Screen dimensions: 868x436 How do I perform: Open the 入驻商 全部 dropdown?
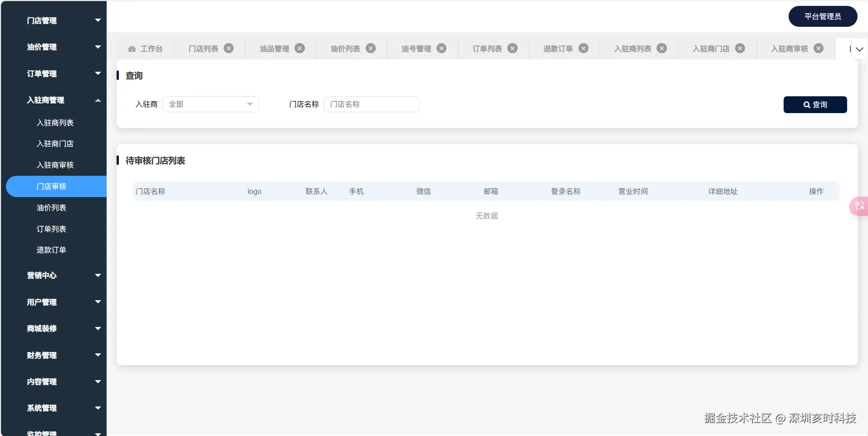click(211, 104)
